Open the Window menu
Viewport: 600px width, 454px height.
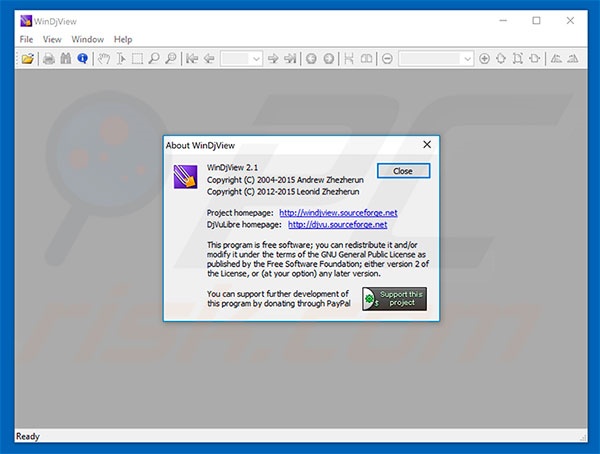coord(88,39)
